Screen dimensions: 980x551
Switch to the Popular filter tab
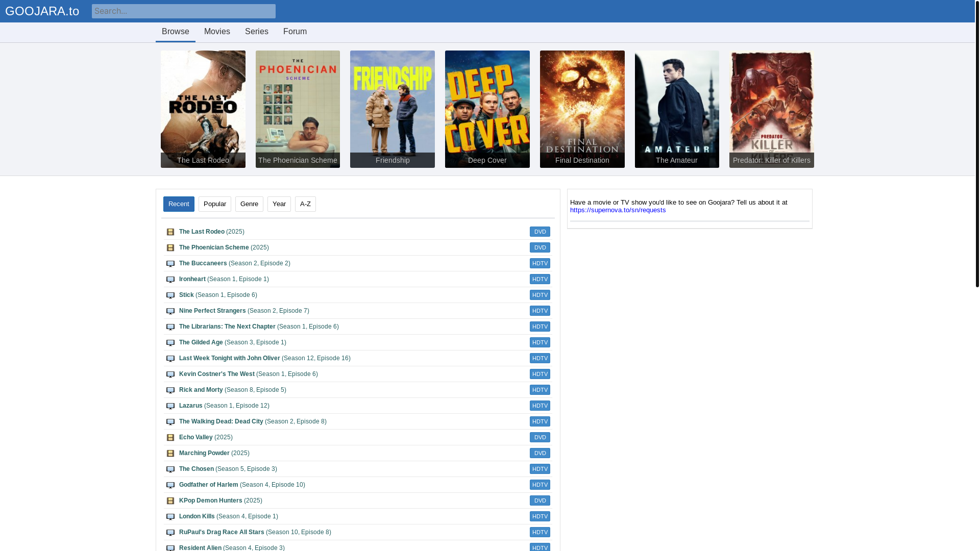click(214, 204)
